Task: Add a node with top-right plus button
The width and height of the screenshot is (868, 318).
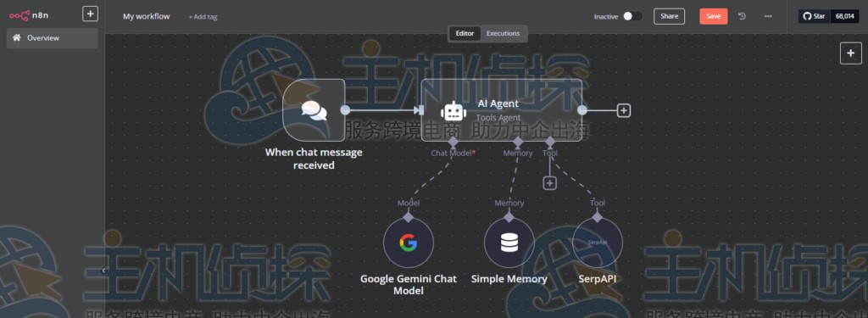Action: 851,53
